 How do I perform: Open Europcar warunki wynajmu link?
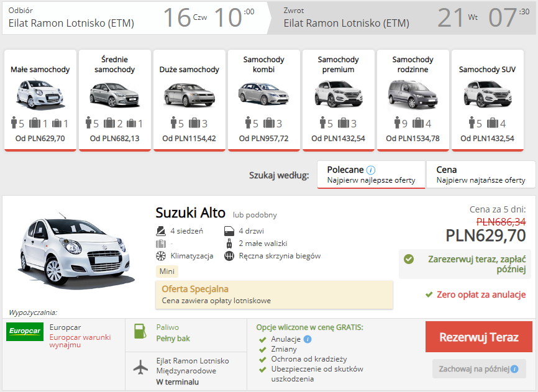point(80,340)
